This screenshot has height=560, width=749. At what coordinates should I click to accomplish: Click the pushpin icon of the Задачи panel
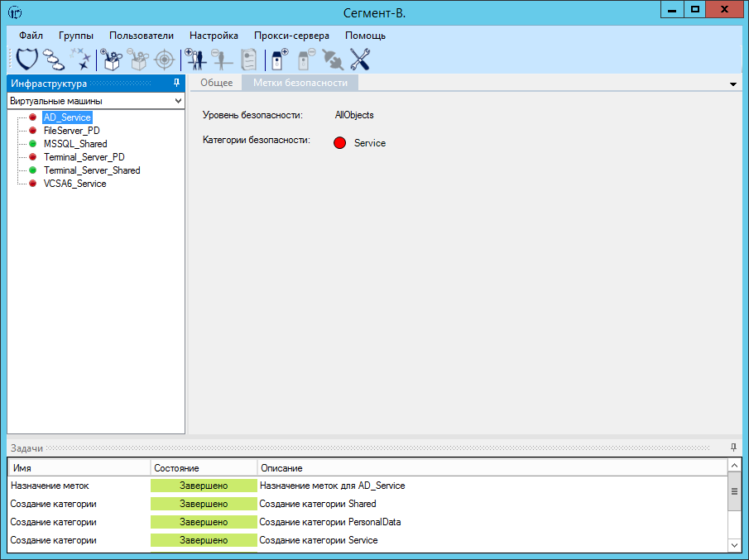[733, 448]
